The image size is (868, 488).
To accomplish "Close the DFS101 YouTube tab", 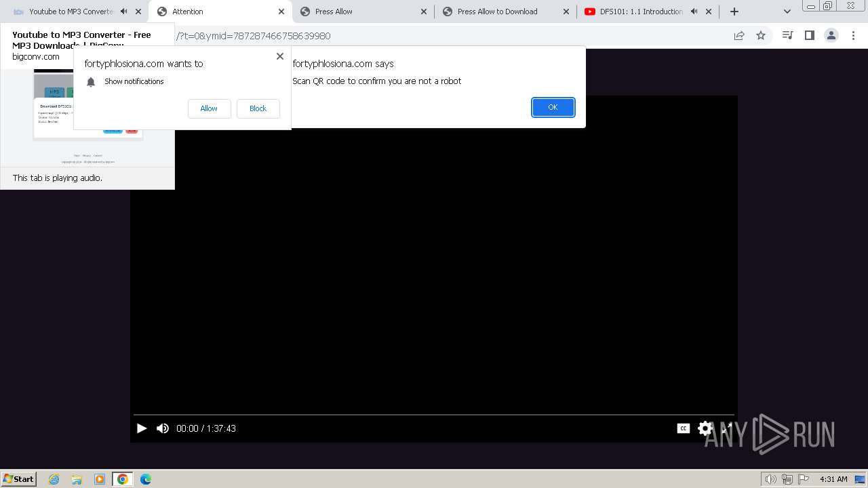I will point(709,12).
